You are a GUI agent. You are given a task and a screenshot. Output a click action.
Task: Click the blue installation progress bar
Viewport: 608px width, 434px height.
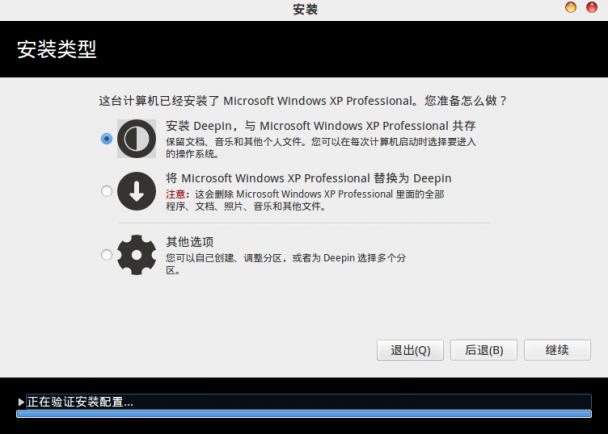(304, 414)
